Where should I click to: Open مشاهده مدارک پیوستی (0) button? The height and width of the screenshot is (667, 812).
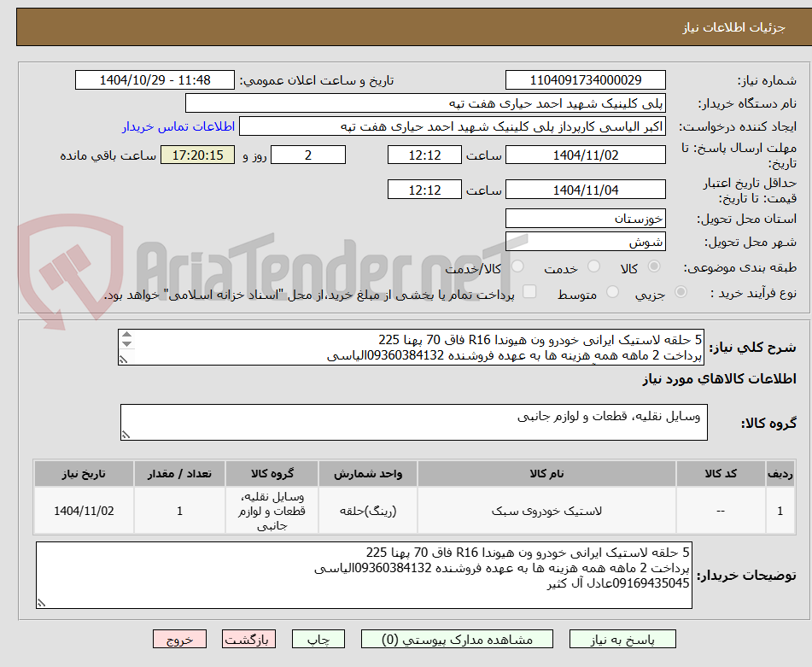pyautogui.click(x=457, y=639)
